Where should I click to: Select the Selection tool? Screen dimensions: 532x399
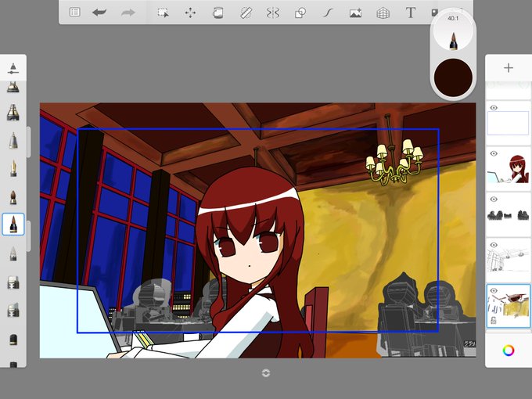coord(164,13)
